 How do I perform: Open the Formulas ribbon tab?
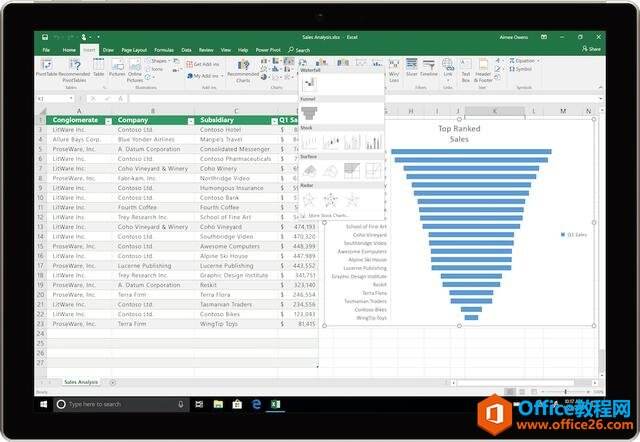coord(164,49)
